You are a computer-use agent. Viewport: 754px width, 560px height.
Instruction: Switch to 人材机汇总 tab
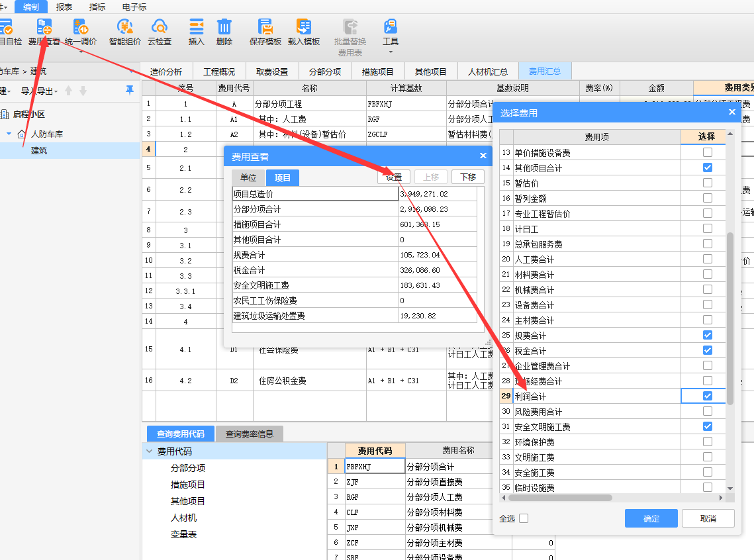click(488, 71)
